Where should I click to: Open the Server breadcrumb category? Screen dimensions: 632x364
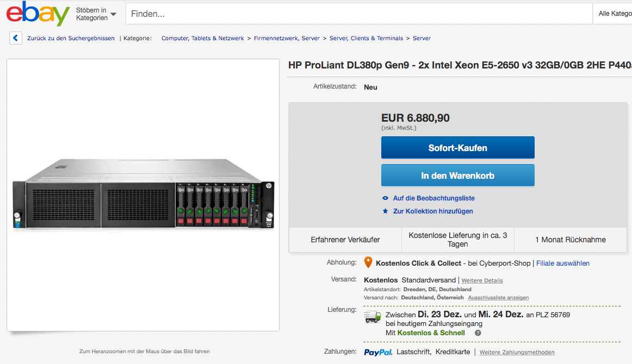click(x=422, y=38)
